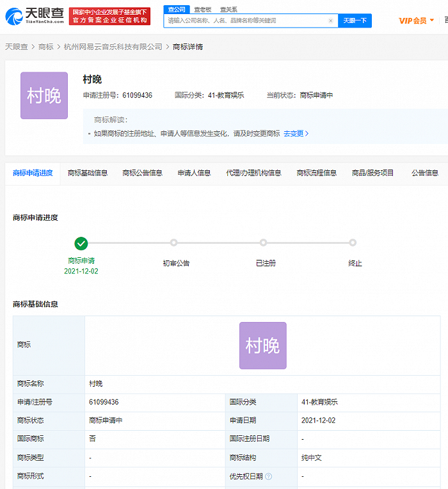Switch to 商标申请进度 tab

click(x=33, y=173)
